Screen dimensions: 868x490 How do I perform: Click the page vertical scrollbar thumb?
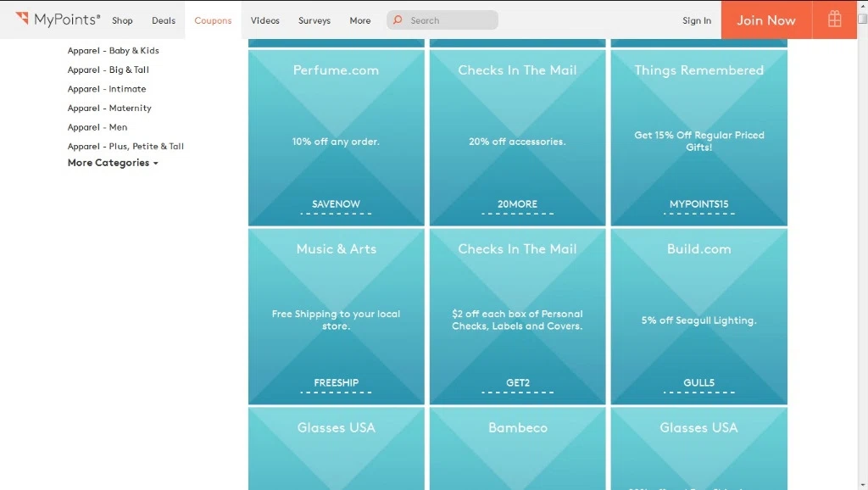click(862, 19)
